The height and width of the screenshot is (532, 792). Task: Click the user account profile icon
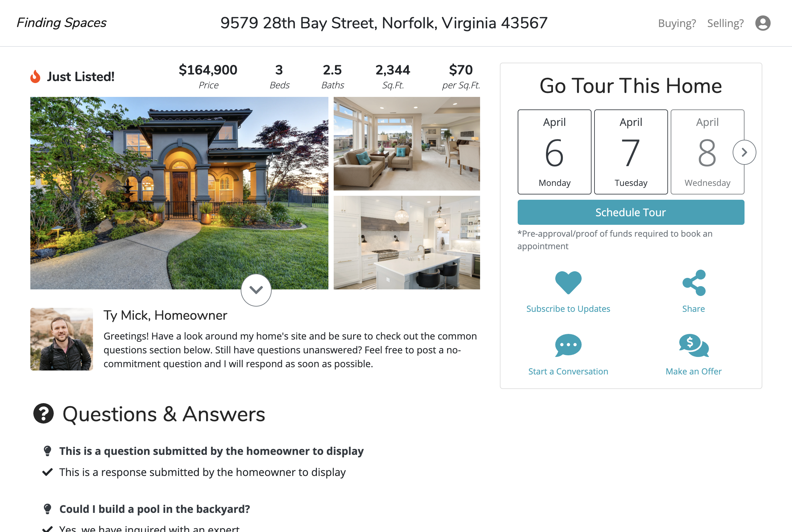(x=762, y=23)
